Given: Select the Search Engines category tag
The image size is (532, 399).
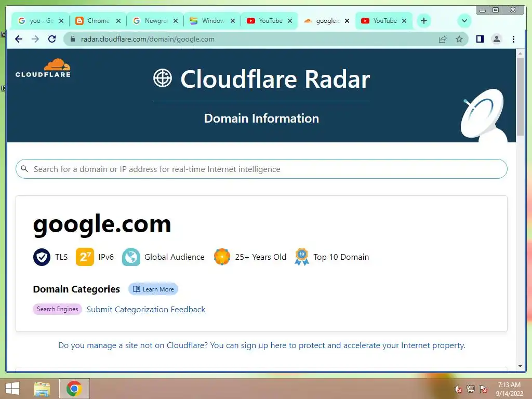Looking at the screenshot, I should 57,309.
